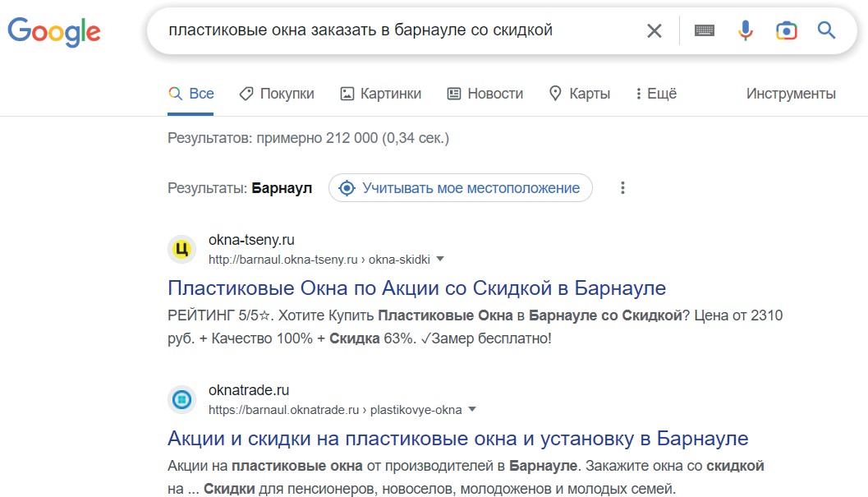
Task: Open the Ещё more-filters menu
Action: click(x=656, y=94)
